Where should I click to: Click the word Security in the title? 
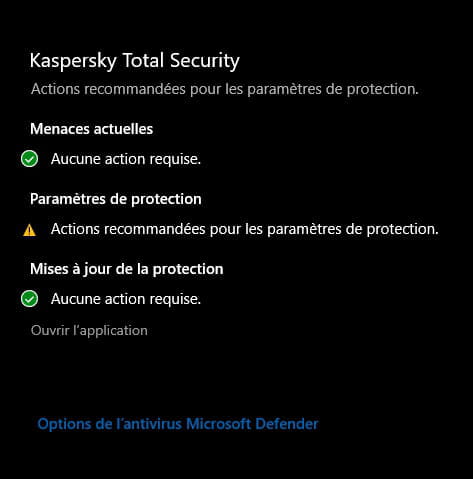tap(205, 61)
